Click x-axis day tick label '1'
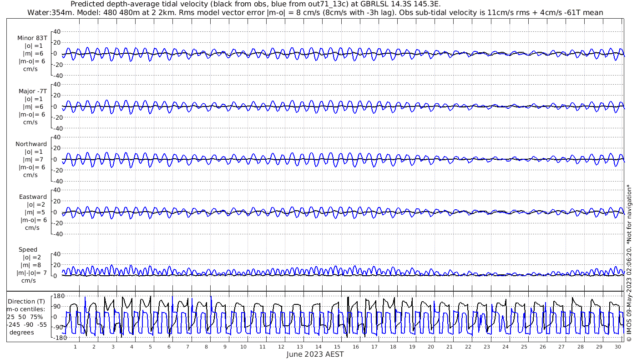The height and width of the screenshot is (364, 637). (x=76, y=346)
